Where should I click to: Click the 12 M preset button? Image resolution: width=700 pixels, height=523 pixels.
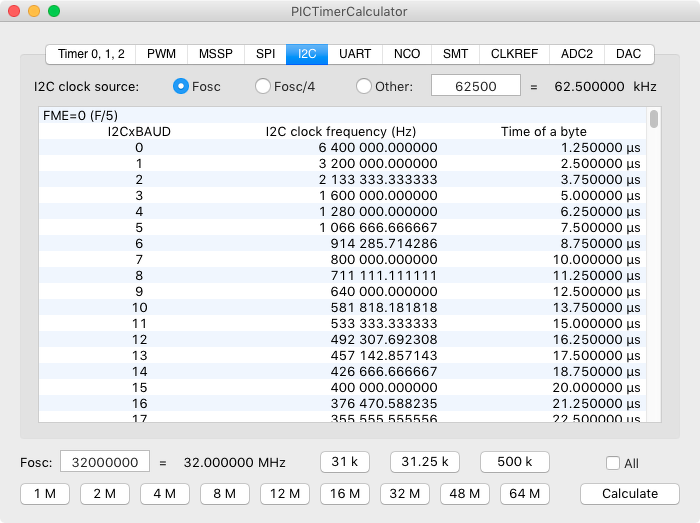[285, 494]
